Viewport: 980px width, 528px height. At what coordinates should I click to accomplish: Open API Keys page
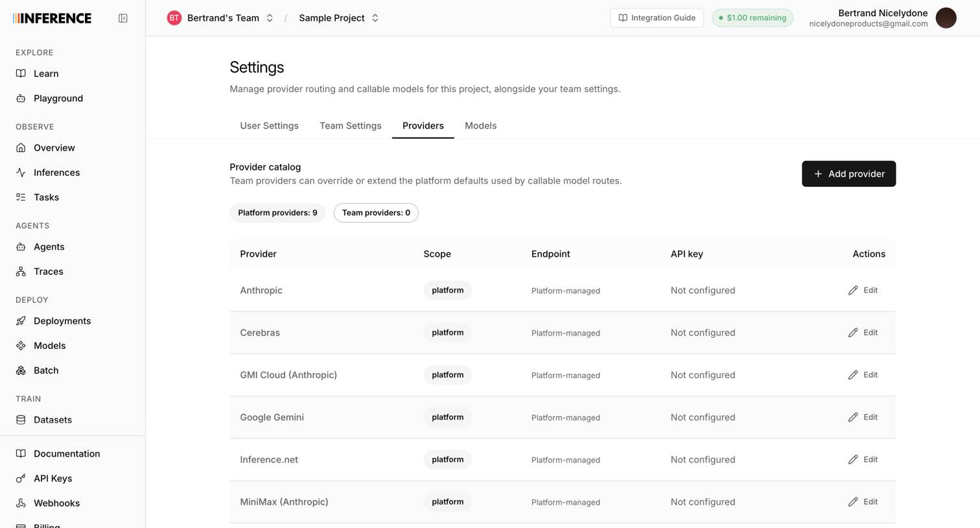[x=52, y=478]
